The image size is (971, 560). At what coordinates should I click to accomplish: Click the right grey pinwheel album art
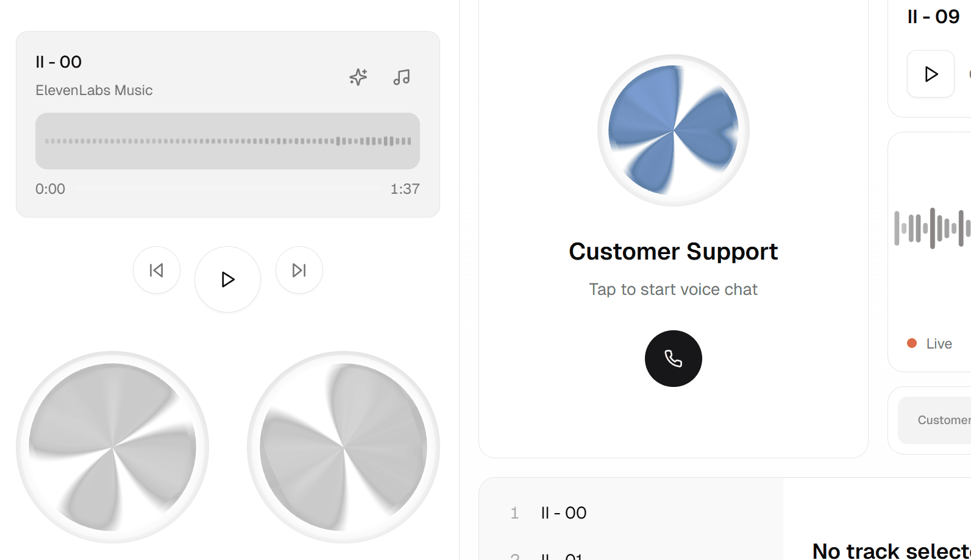(x=344, y=447)
